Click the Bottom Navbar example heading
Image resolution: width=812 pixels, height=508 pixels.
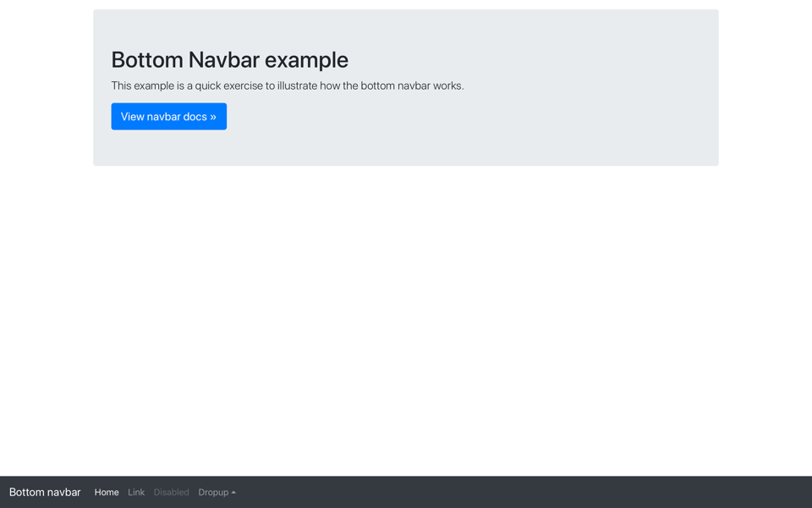click(229, 59)
